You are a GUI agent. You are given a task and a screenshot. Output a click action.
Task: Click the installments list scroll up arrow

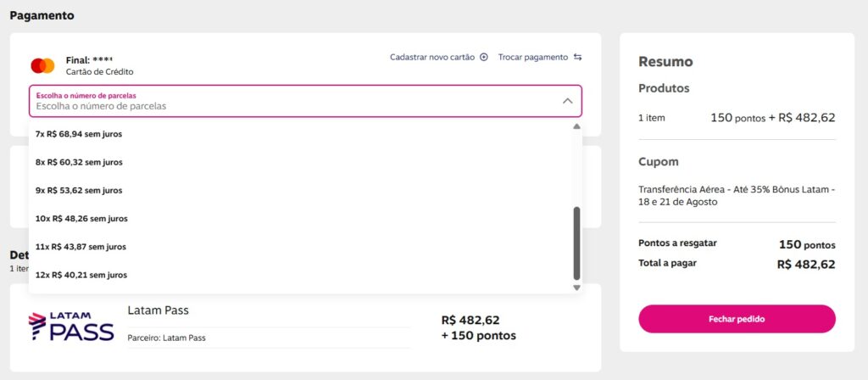coord(576,126)
